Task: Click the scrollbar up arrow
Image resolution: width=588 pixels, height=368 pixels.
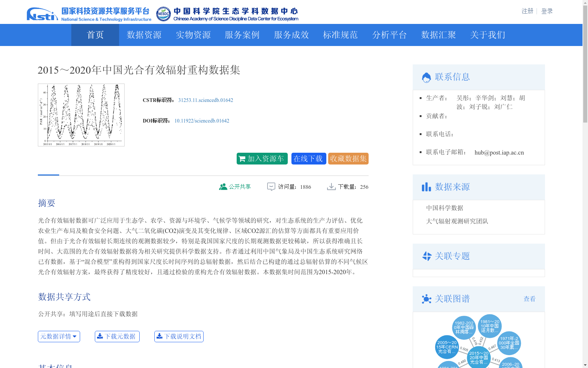Action: [x=585, y=3]
